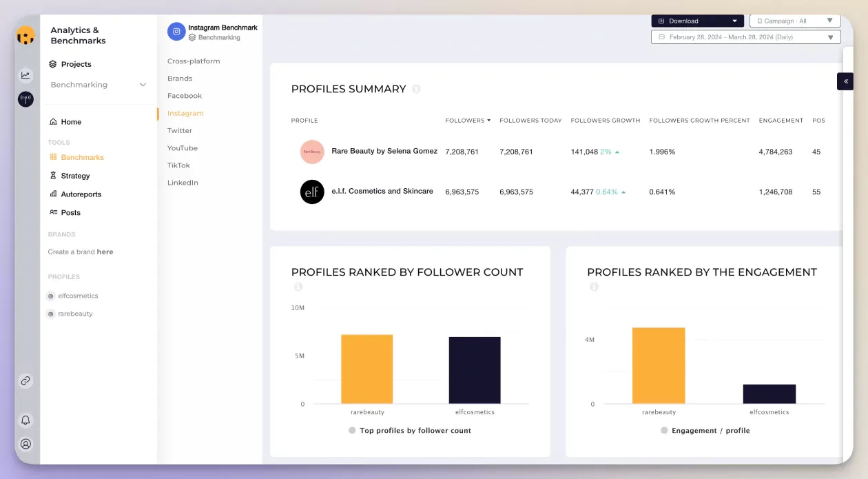Open Posts tool
Image resolution: width=868 pixels, height=479 pixels.
(65, 213)
